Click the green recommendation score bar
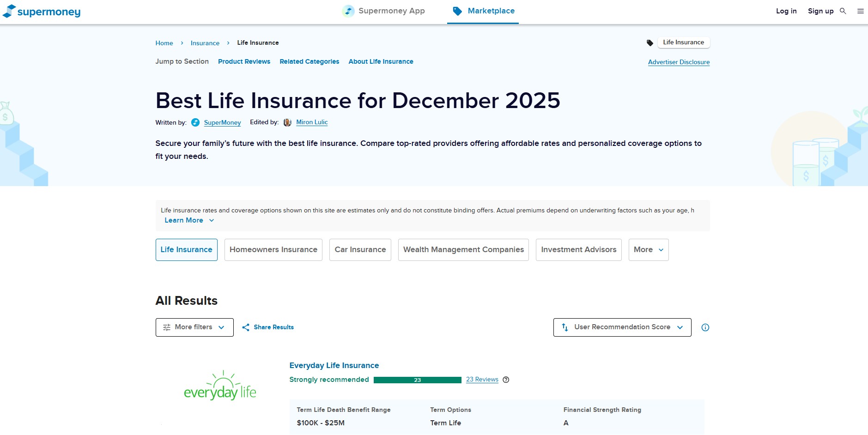868x435 pixels. [x=418, y=380]
